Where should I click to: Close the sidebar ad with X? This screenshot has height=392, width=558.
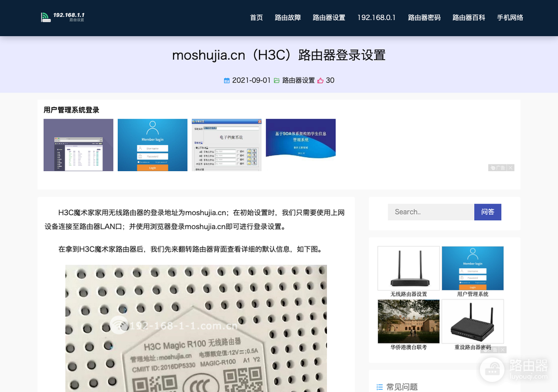click(503, 350)
